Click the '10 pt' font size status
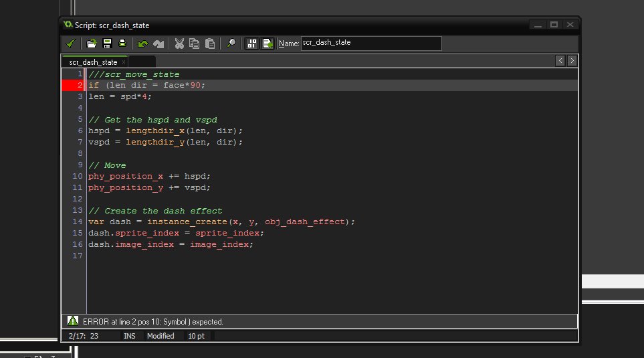 (197, 336)
